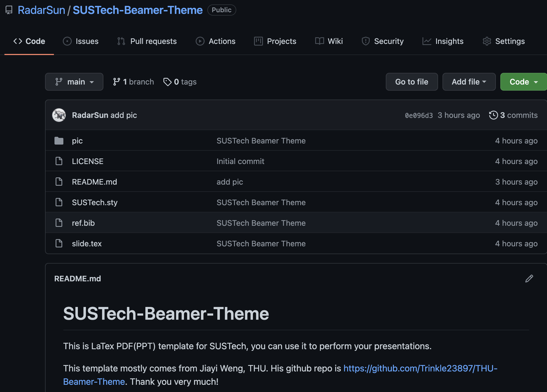This screenshot has width=547, height=392.
Task: Open the Settings gear tab
Action: coord(504,41)
